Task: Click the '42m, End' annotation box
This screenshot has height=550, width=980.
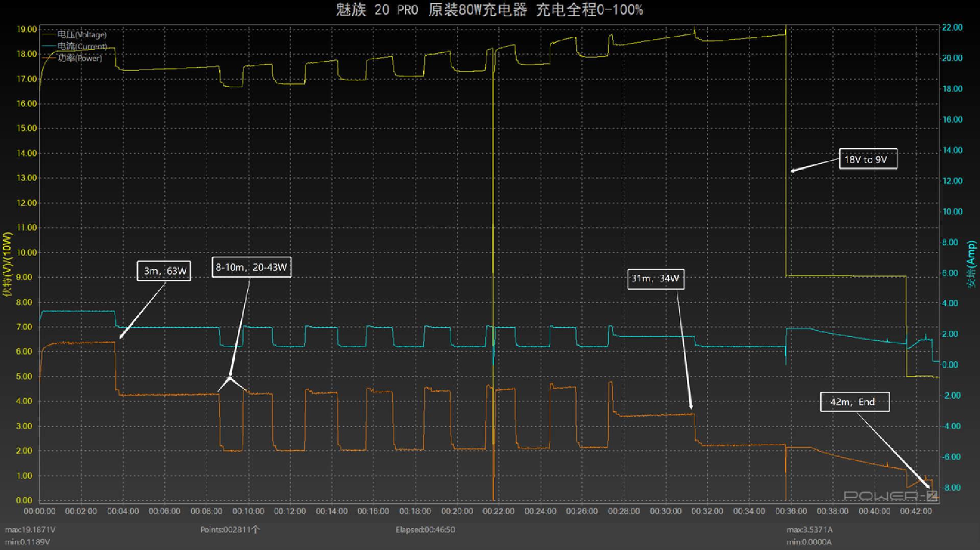Action: [855, 402]
